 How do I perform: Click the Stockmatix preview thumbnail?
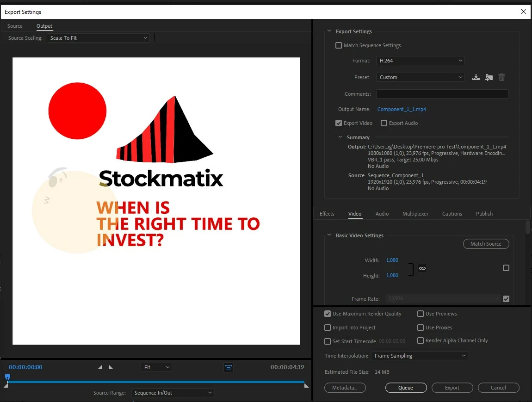(x=156, y=201)
